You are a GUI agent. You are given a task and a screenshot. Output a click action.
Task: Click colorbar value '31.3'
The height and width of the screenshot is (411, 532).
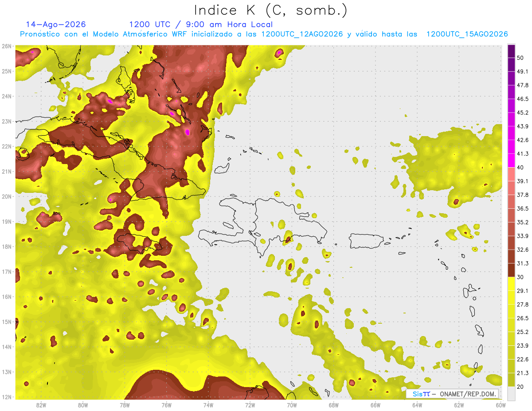coord(523,263)
